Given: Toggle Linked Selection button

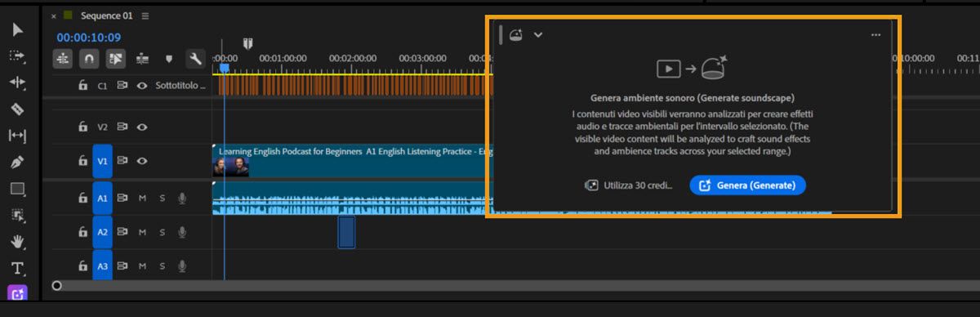Looking at the screenshot, I should coord(115,59).
